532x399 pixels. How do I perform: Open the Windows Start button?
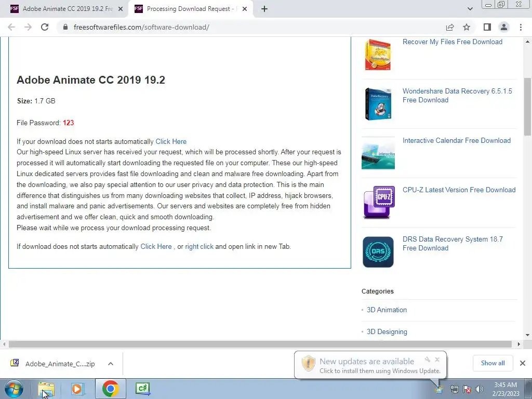point(14,389)
